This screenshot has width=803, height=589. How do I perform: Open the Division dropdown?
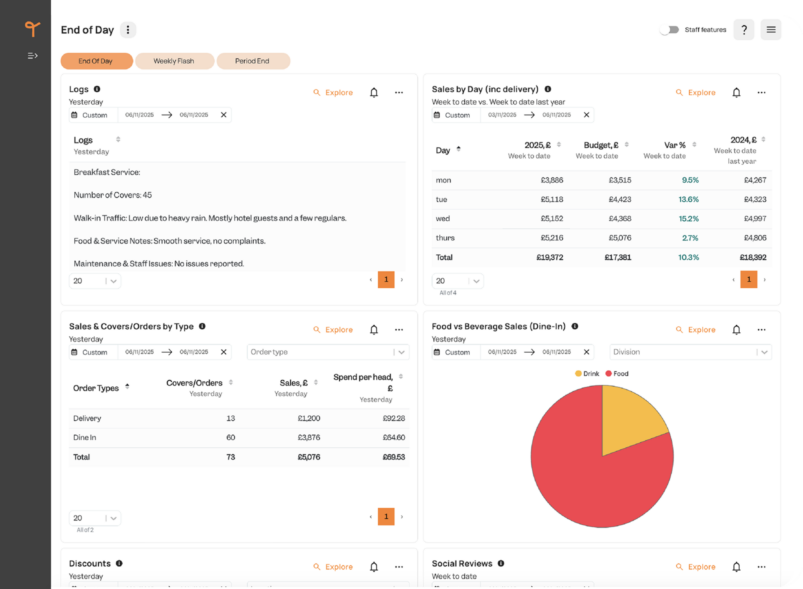(690, 352)
